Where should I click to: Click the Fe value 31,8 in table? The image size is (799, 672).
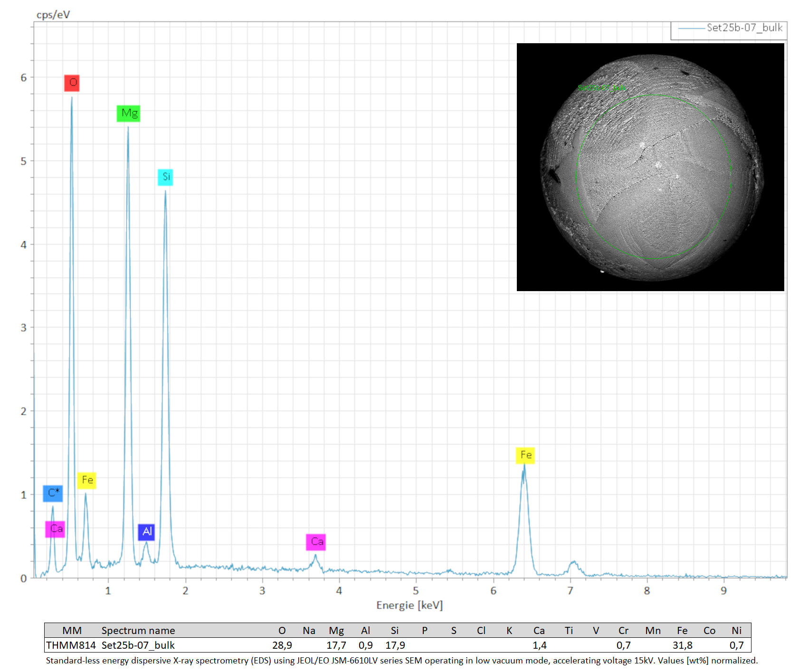(682, 645)
